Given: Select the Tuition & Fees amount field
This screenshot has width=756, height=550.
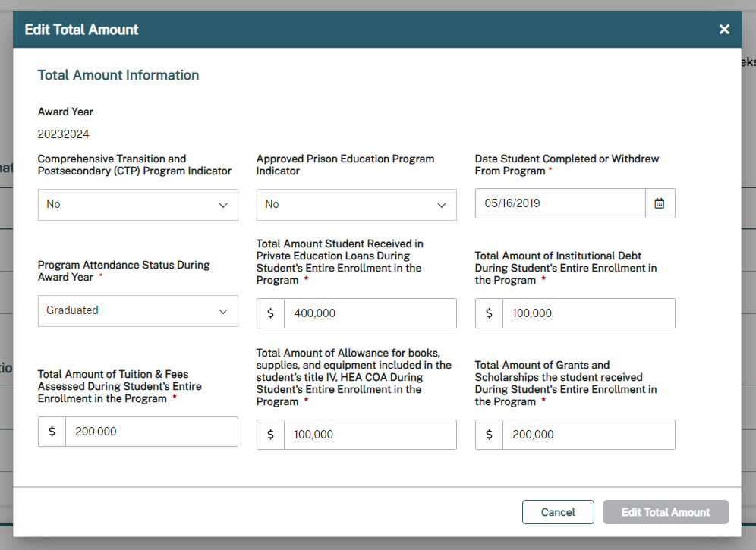Looking at the screenshot, I should click(x=151, y=432).
